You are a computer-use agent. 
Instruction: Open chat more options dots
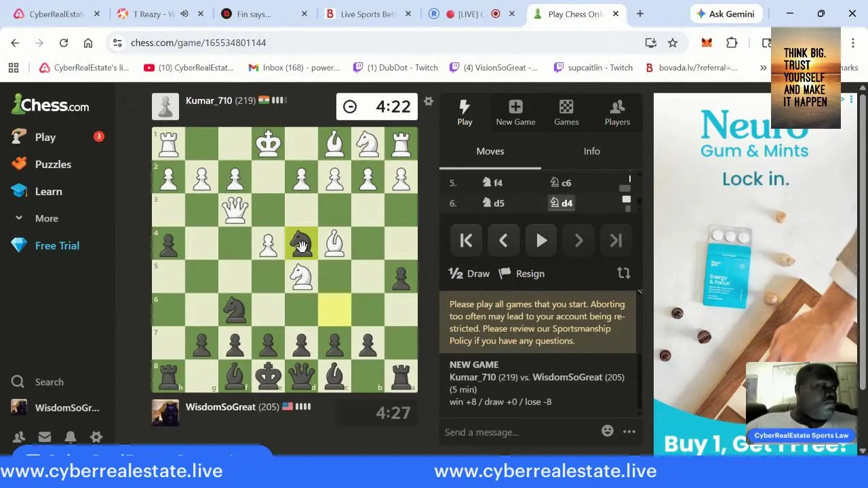click(x=629, y=431)
